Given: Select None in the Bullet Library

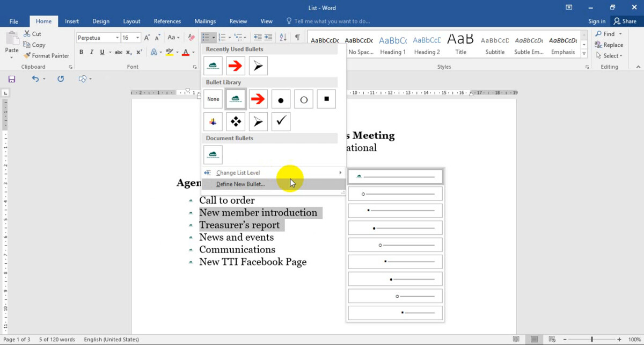Looking at the screenshot, I should coord(213,99).
